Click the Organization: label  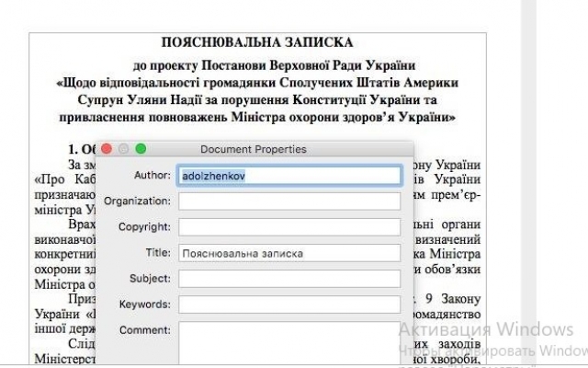[137, 201]
